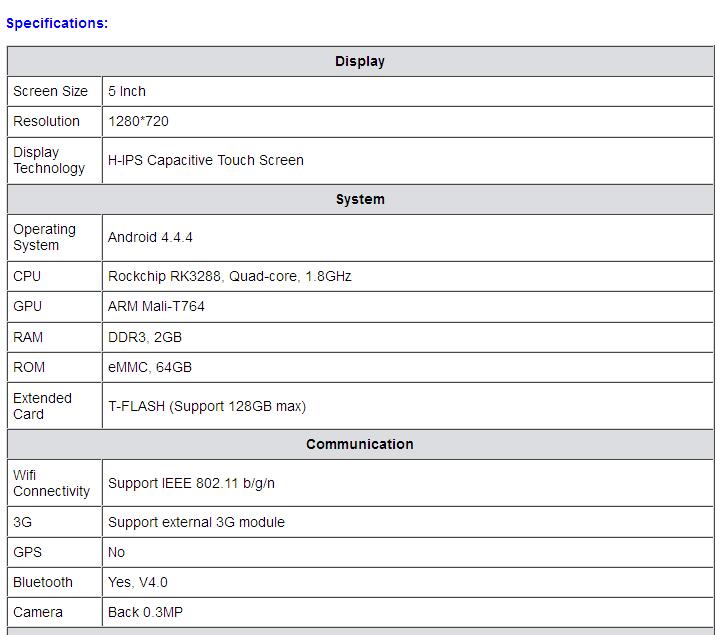This screenshot has height=635, width=716.
Task: Click the "GPS" label cell
Action: point(54,552)
